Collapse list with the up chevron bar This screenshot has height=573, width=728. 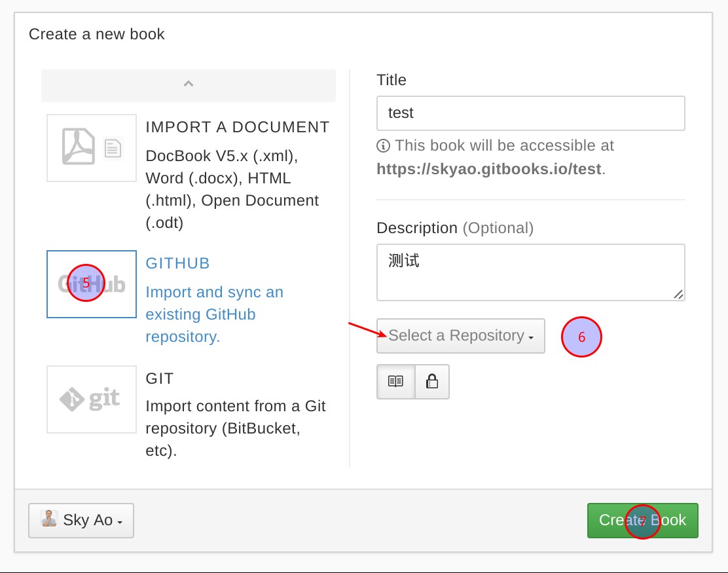pyautogui.click(x=189, y=85)
